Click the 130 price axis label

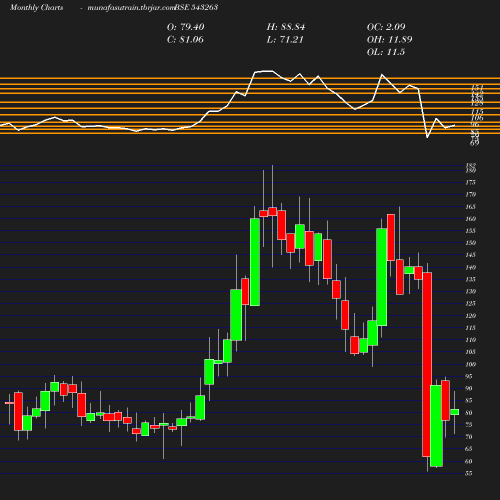(x=471, y=291)
